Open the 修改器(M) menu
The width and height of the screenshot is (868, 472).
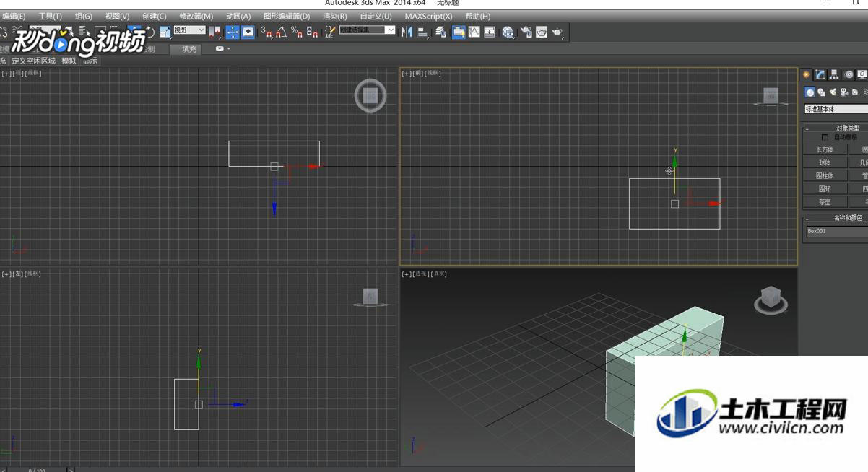point(196,16)
